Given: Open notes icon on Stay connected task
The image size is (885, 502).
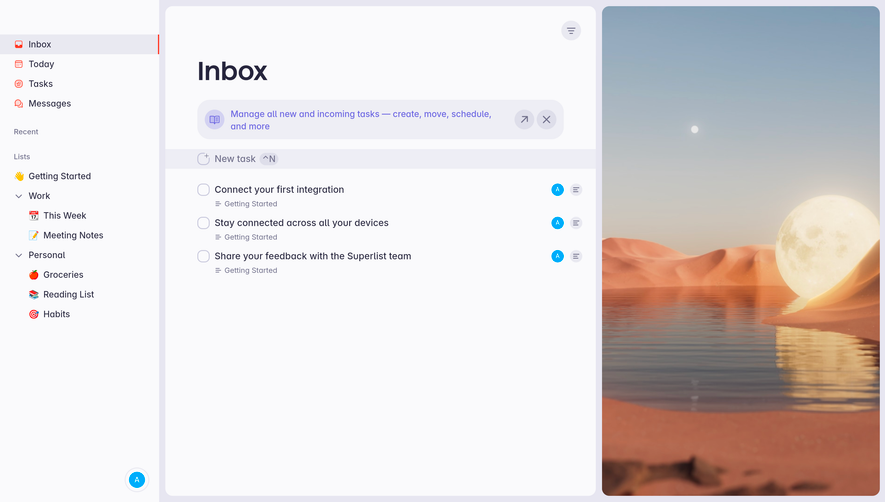Looking at the screenshot, I should pyautogui.click(x=576, y=223).
